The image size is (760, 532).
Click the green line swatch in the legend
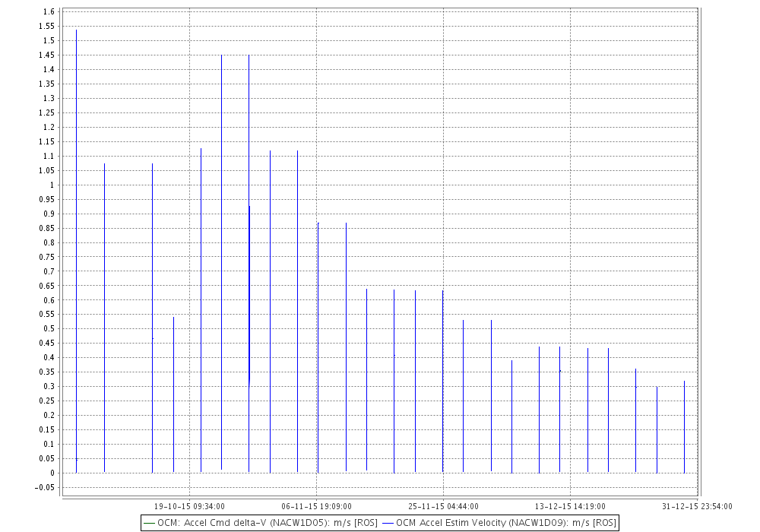point(149,524)
